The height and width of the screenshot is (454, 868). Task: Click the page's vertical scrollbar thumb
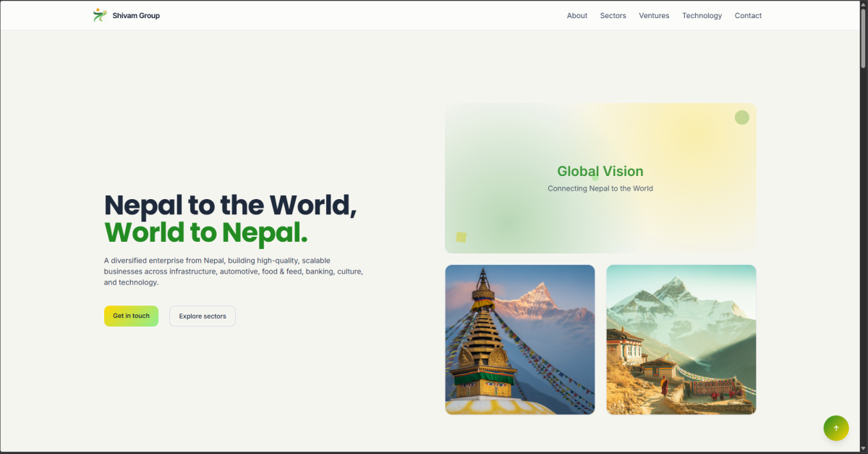click(863, 40)
